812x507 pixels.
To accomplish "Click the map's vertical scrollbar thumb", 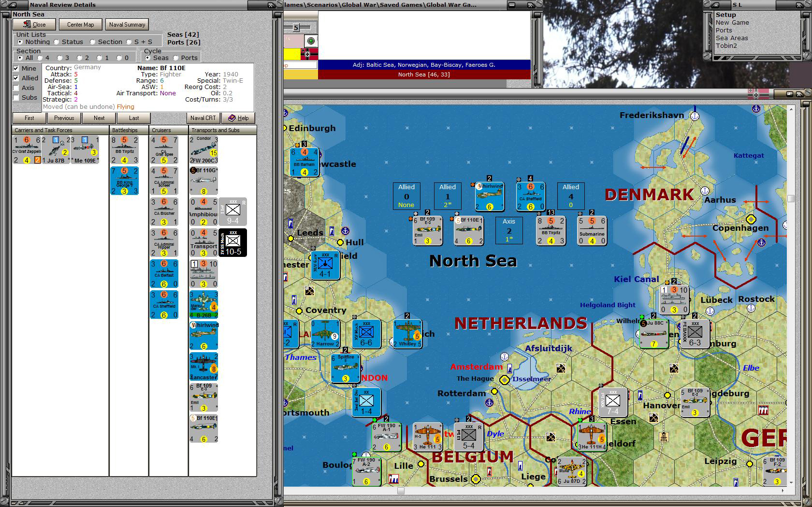I will click(x=791, y=198).
